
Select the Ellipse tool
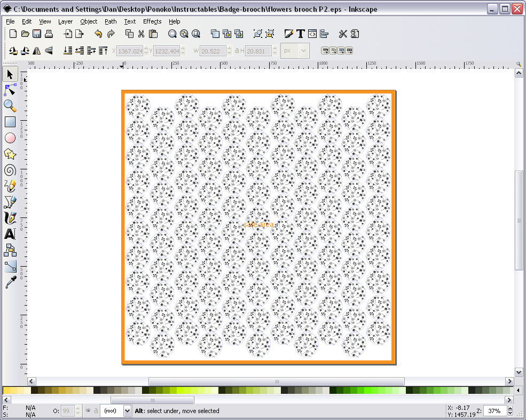point(10,138)
